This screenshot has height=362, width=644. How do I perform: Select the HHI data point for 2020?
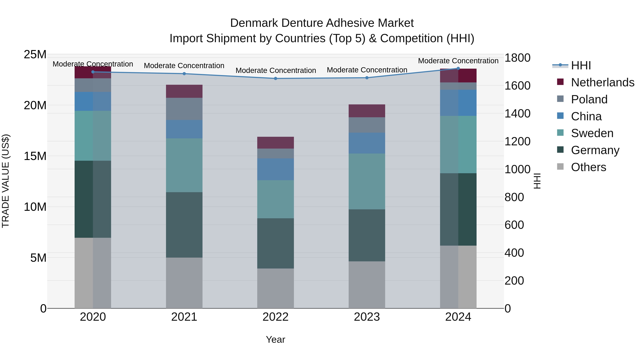pyautogui.click(x=93, y=72)
